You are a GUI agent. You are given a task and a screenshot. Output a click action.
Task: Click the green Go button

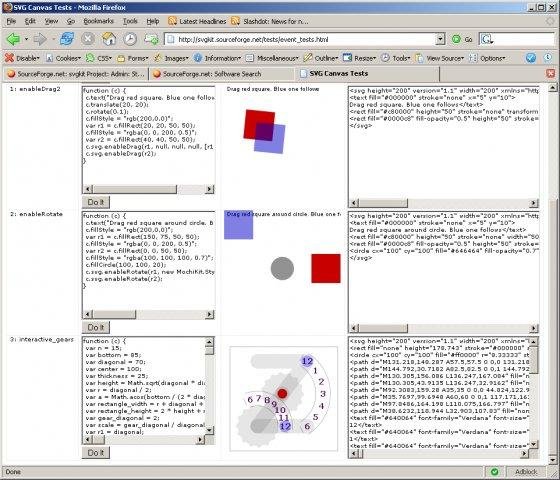[462, 39]
